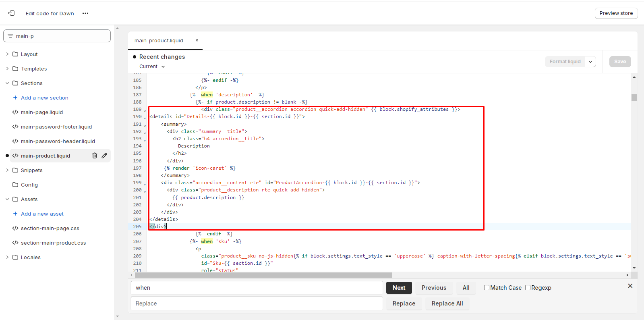This screenshot has width=644, height=320.
Task: Click the editor vertical scrollbar thumb
Action: coord(634,98)
